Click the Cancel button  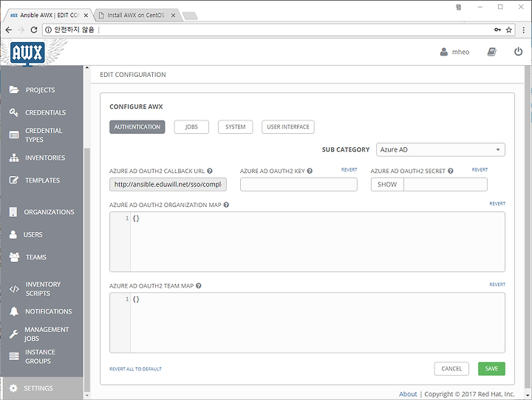click(x=451, y=368)
